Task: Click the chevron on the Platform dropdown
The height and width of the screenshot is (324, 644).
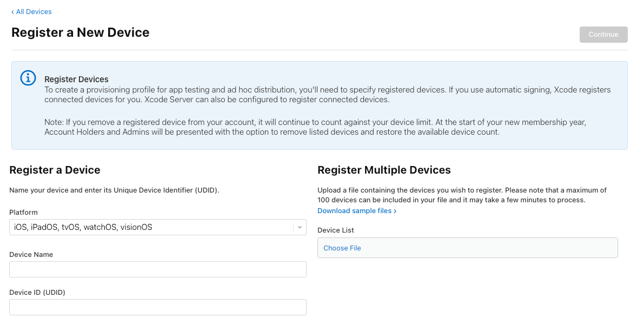Action: [x=299, y=227]
